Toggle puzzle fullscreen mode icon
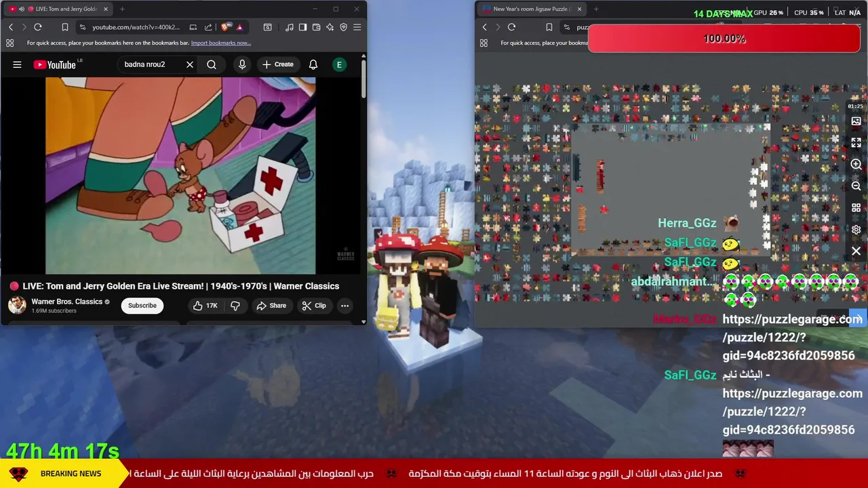The width and height of the screenshot is (868, 488). pyautogui.click(x=856, y=143)
